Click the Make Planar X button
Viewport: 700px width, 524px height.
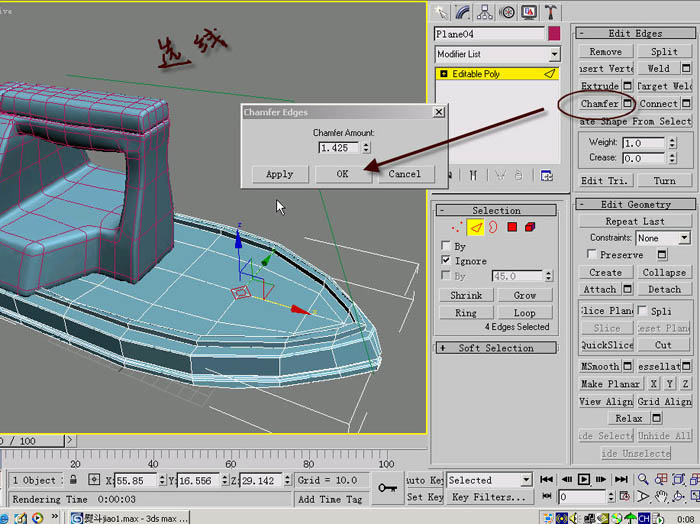pos(654,383)
